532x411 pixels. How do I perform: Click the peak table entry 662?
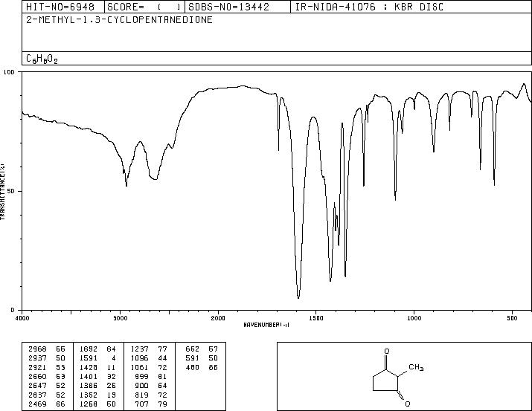193,349
